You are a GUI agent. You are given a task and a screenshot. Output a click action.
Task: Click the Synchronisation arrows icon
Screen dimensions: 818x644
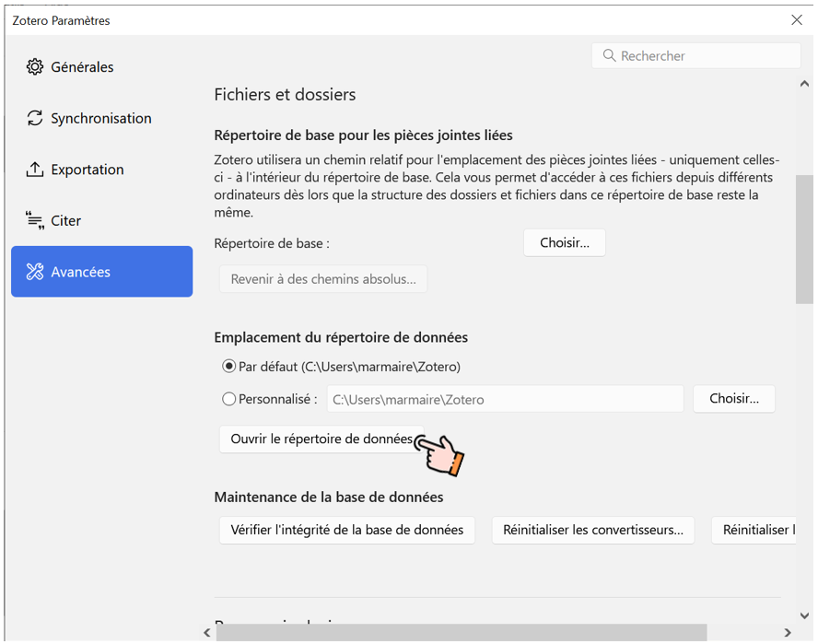click(35, 118)
